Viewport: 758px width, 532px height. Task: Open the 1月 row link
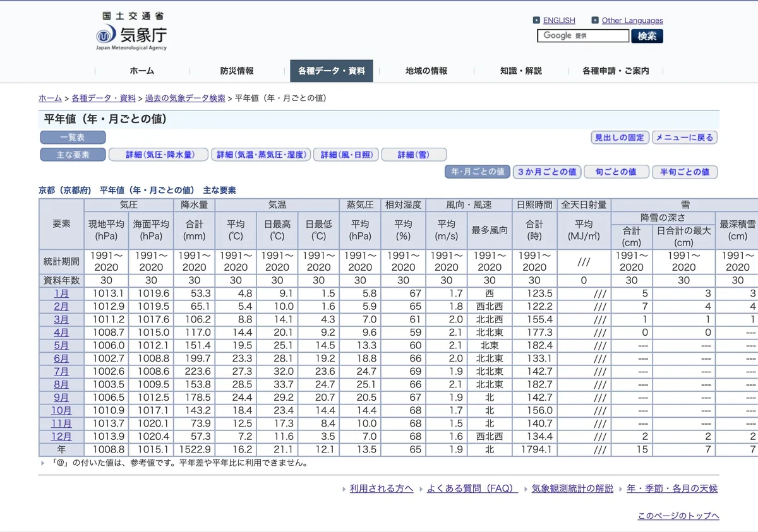click(x=61, y=293)
